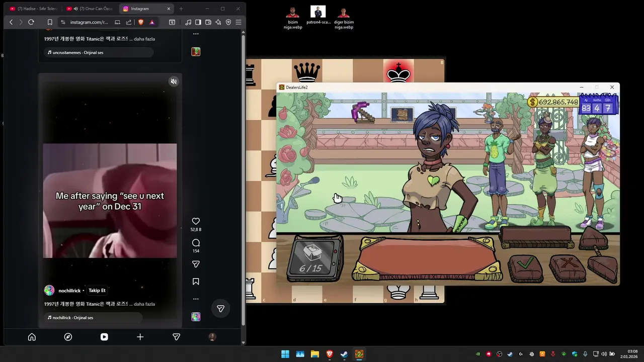Viewport: 644px width, 362px height.
Task: Toggle the Brave sidebar panel icon
Action: pos(198,22)
